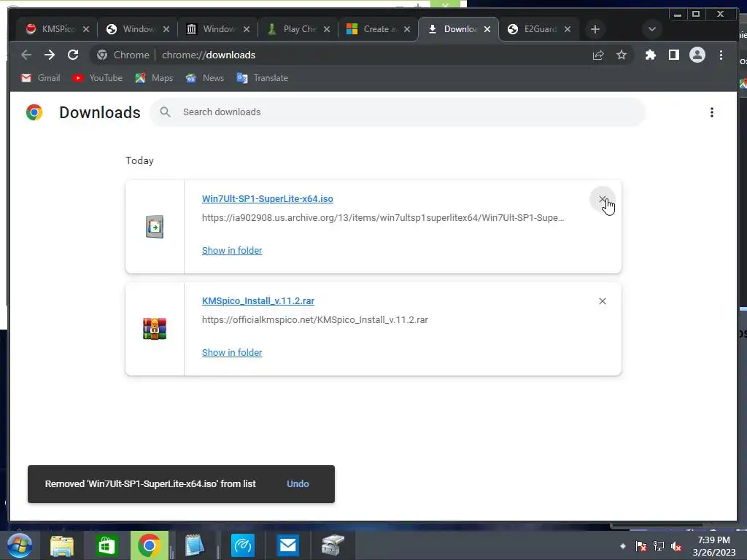The image size is (747, 560).
Task: Reload the downloads page
Action: 73,55
